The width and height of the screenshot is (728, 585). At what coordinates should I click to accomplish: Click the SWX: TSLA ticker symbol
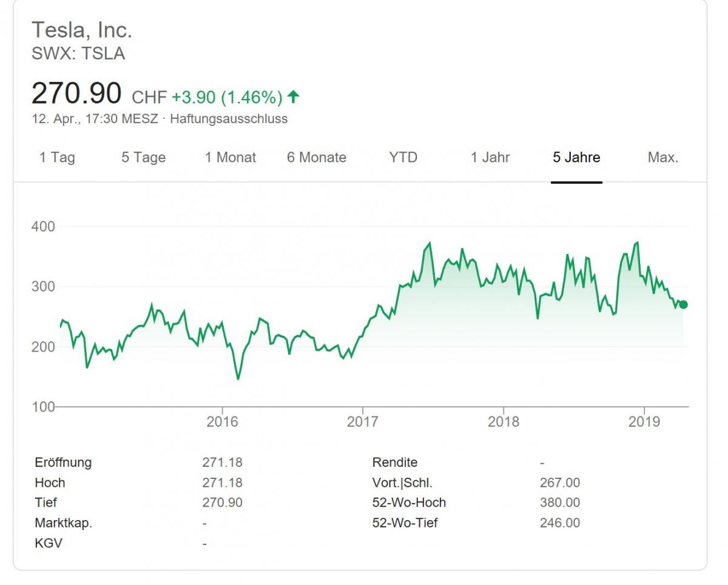pyautogui.click(x=78, y=53)
